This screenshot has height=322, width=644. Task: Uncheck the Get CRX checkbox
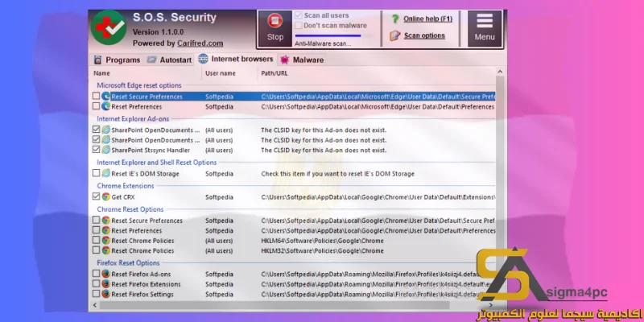(96, 196)
